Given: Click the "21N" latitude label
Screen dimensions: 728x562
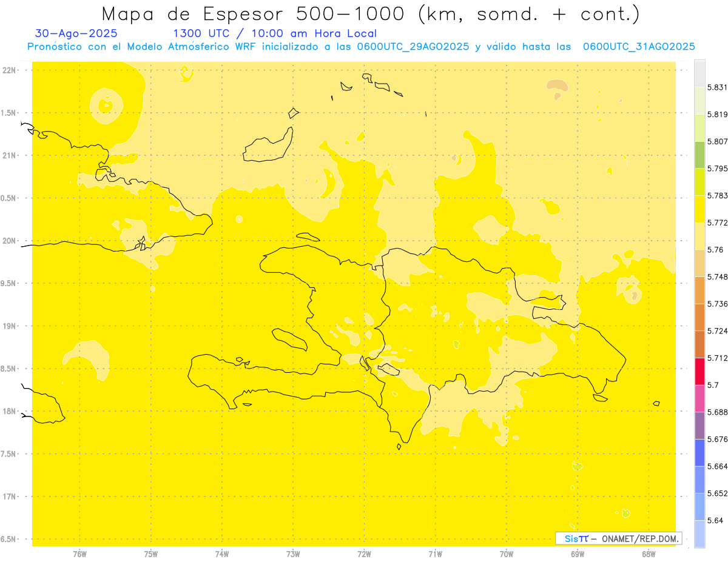Looking at the screenshot, I should 9,155.
